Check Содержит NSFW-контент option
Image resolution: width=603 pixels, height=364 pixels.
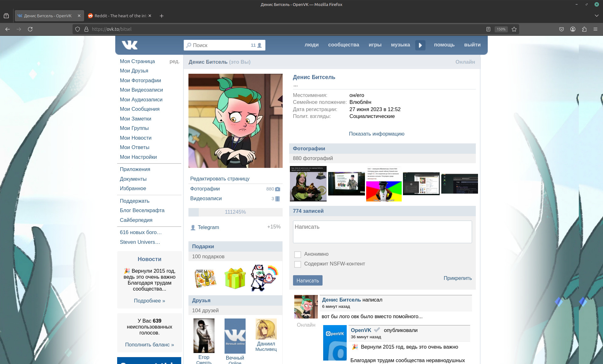(x=297, y=264)
